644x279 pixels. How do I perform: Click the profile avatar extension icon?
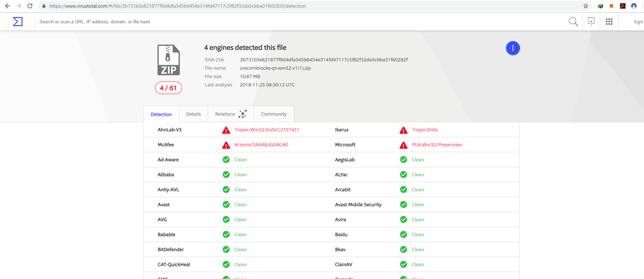click(x=634, y=6)
